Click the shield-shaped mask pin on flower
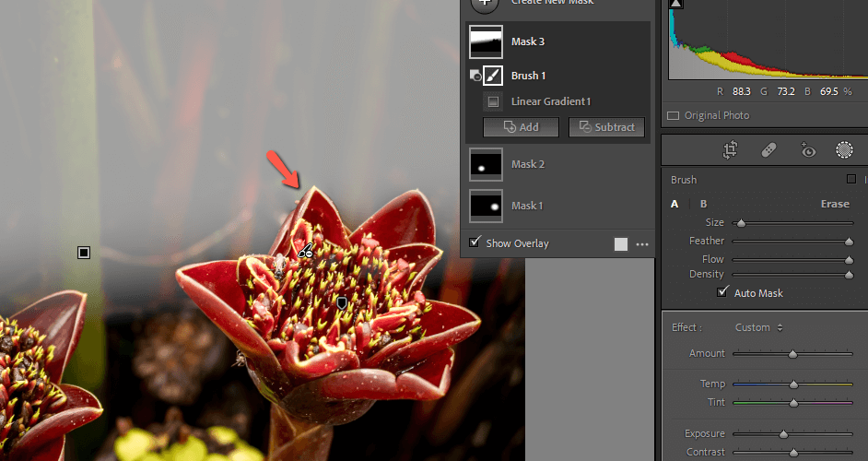This screenshot has height=461, width=868. coord(342,303)
